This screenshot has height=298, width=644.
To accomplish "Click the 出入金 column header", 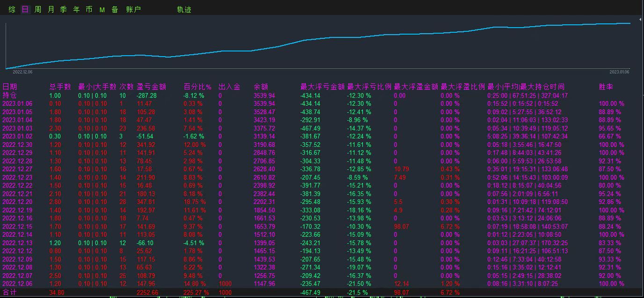I will tap(229, 87).
